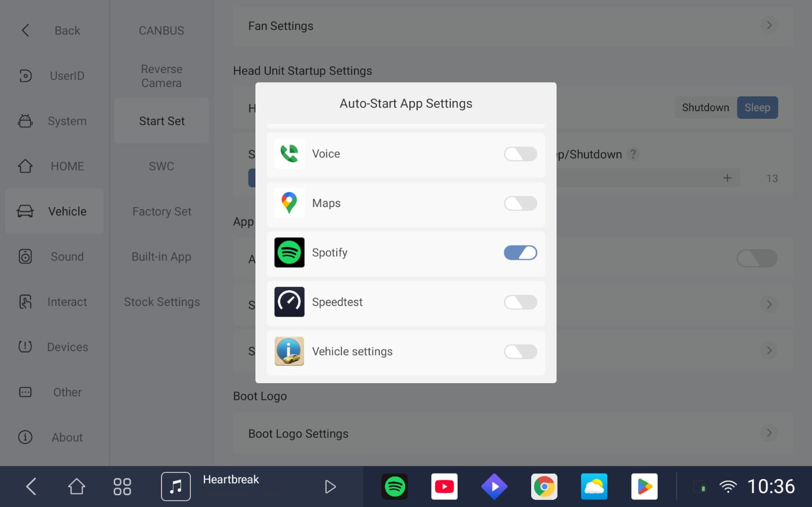Select the Shutdown option
Viewport: 812px width, 507px height.
point(705,108)
